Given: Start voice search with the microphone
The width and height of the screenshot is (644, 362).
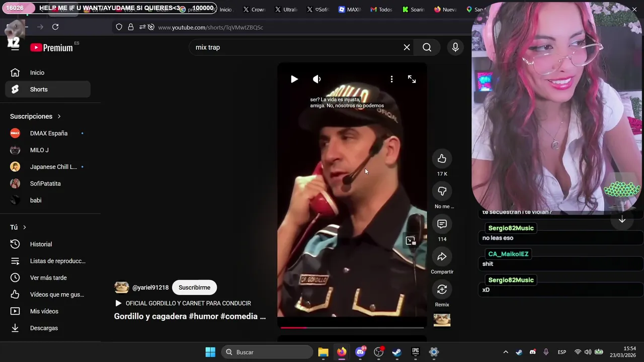Looking at the screenshot, I should (455, 47).
